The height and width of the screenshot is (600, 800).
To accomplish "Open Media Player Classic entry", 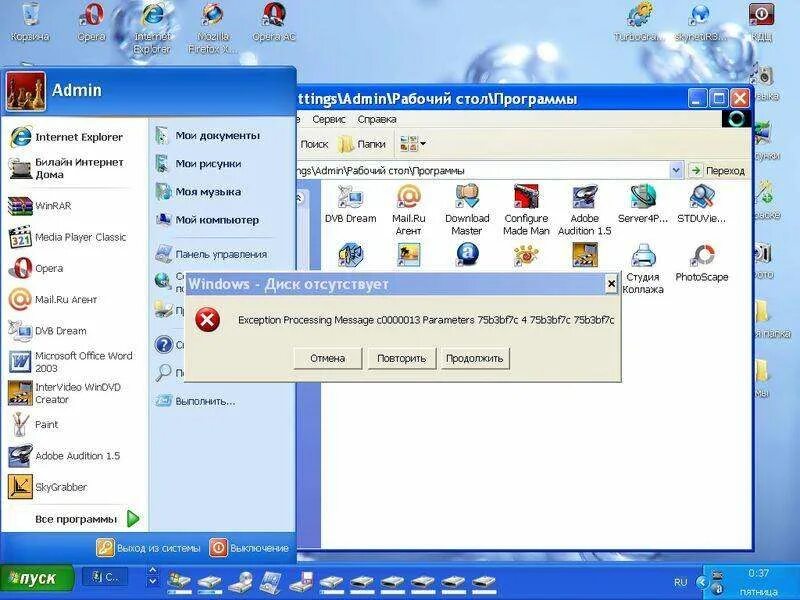I will point(67,237).
